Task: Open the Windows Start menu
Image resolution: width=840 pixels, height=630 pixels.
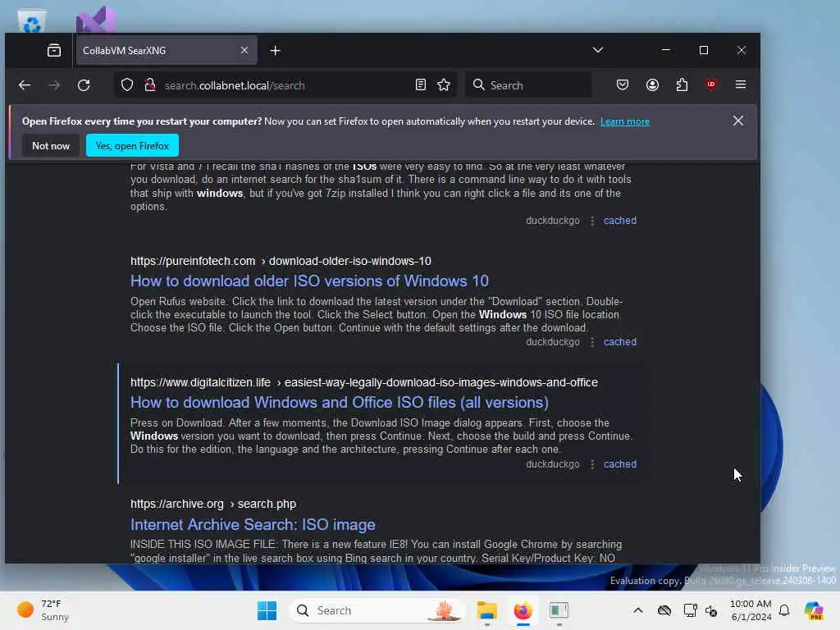Action: point(267,610)
